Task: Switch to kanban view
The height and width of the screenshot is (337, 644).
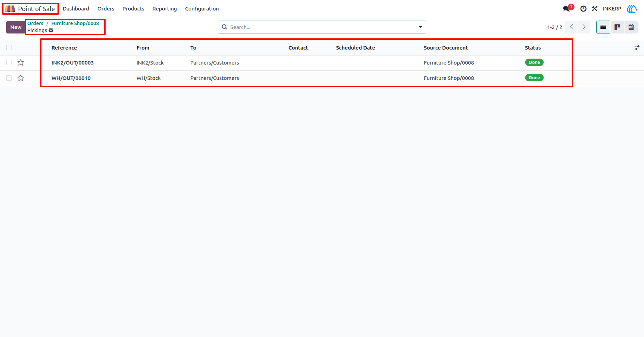Action: point(617,27)
